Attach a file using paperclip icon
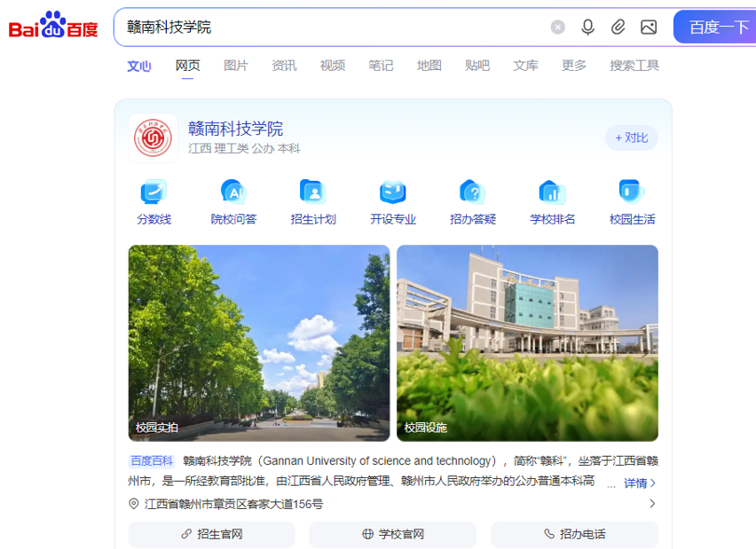 tap(618, 27)
